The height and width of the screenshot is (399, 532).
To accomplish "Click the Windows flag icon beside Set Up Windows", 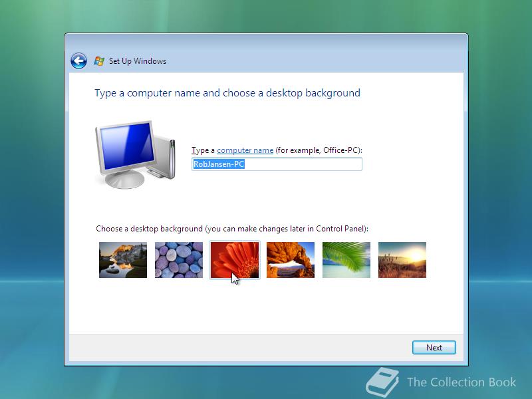I will coord(99,61).
